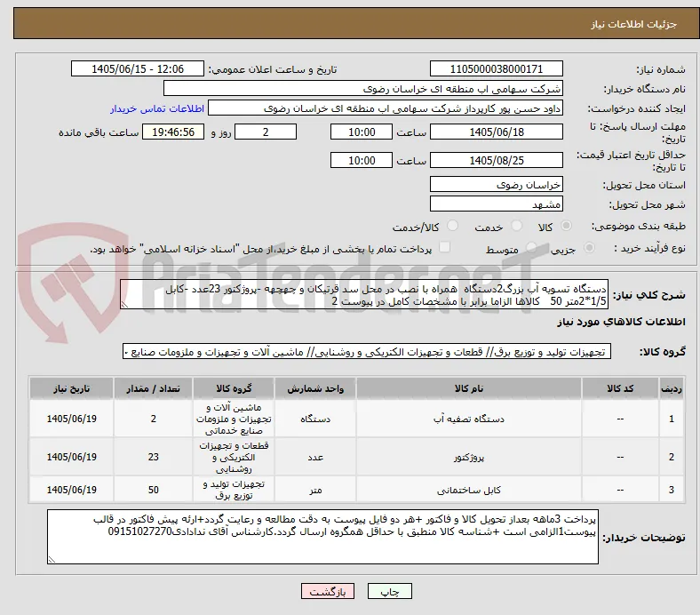Click the resize handle of need description box

click(x=125, y=305)
